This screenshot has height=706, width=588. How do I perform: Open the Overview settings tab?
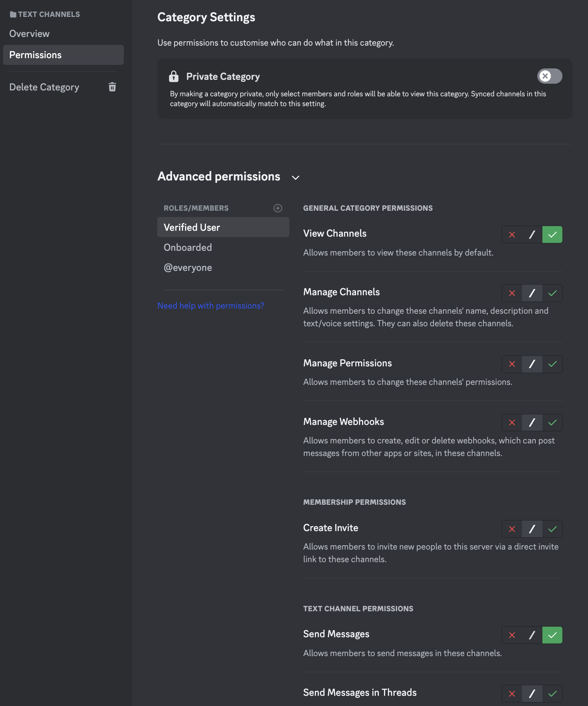click(29, 34)
